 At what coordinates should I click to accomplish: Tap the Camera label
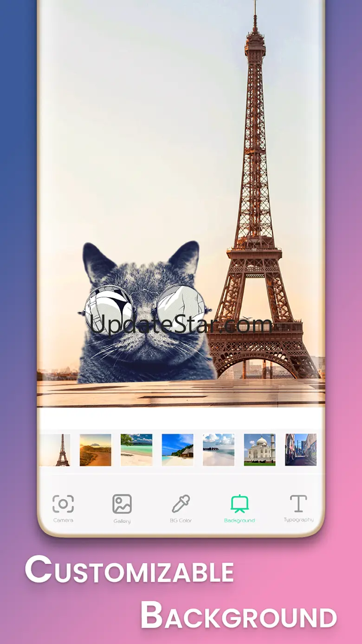click(x=63, y=520)
